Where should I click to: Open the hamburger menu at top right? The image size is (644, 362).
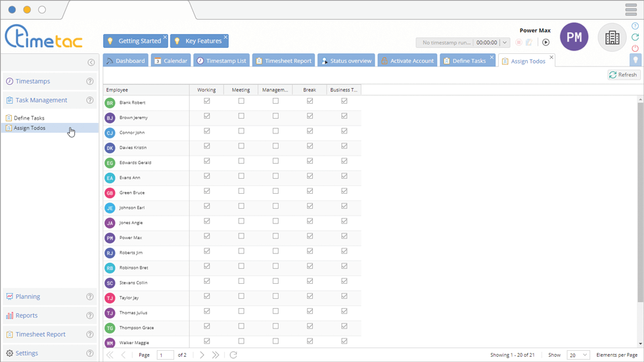coord(631,9)
